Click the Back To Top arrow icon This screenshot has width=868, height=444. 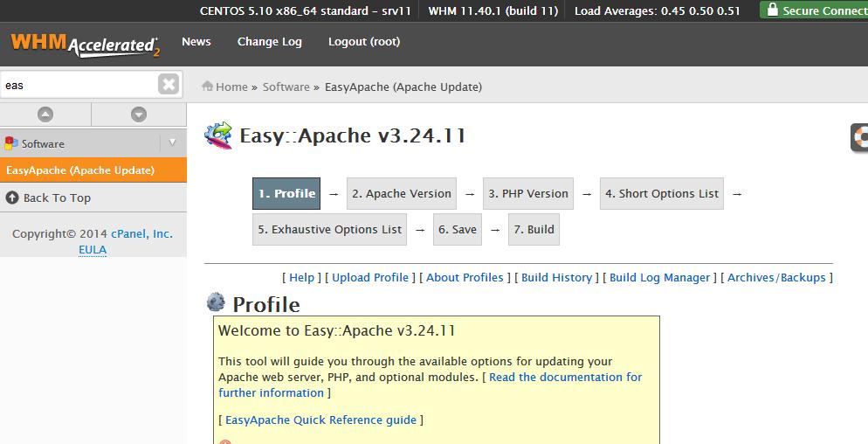point(11,198)
